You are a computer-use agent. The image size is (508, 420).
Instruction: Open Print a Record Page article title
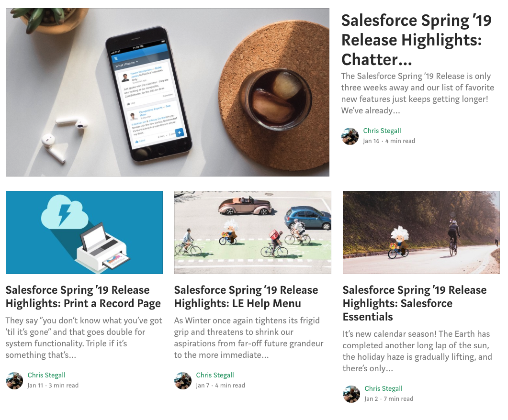point(83,297)
